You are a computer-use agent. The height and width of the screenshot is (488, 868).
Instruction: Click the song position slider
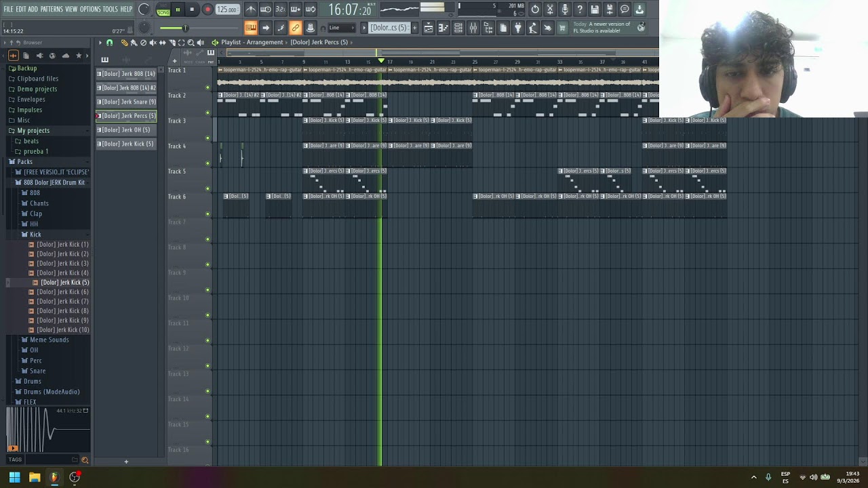[x=198, y=28]
